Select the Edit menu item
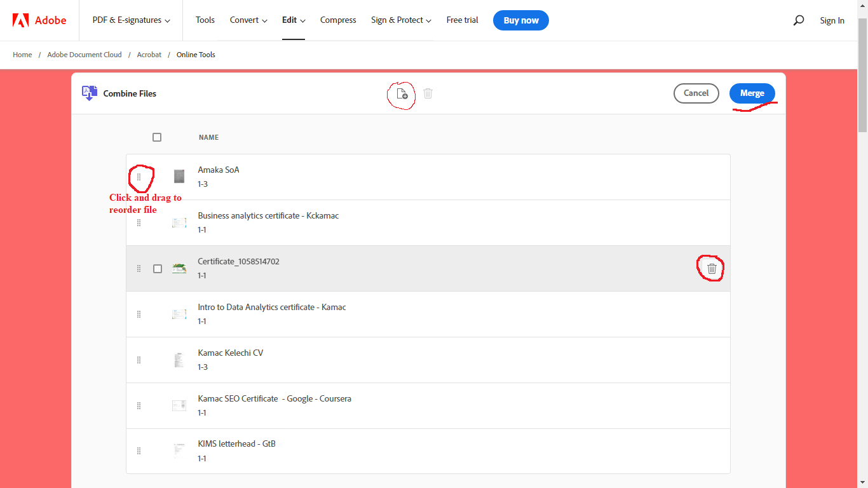 (293, 20)
